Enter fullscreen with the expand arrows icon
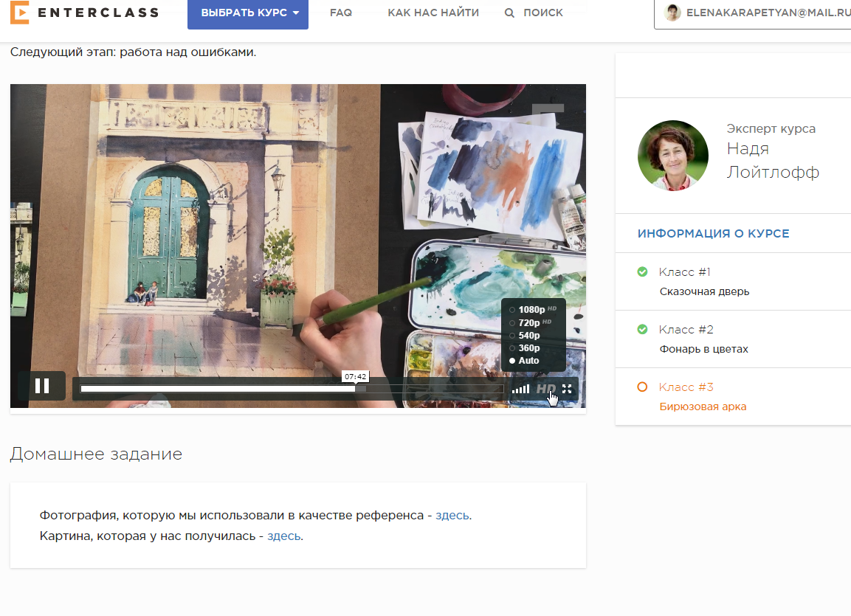851x616 pixels. pos(567,389)
